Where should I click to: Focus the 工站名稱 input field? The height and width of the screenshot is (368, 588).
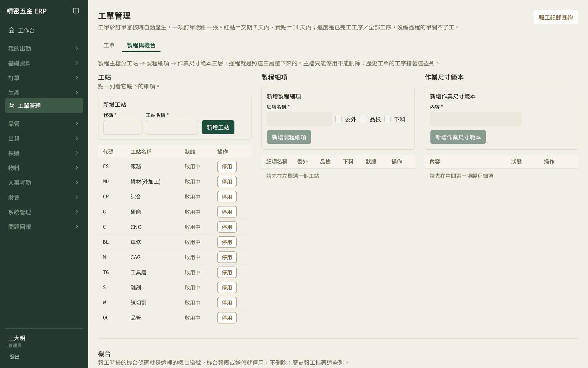(172, 127)
